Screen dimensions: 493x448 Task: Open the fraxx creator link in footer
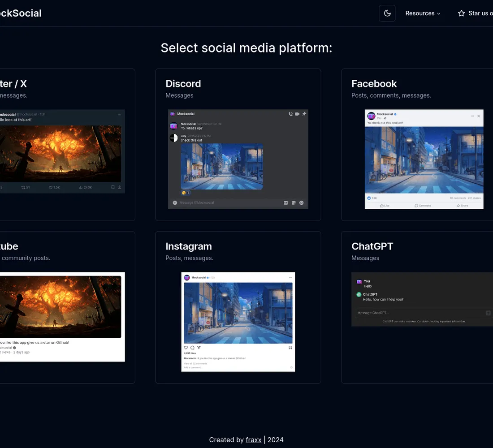(253, 439)
